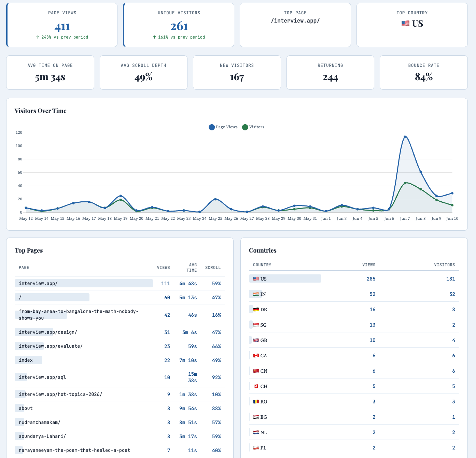Viewport: 476px width, 458px height.
Task: Click the Jun 10 page views data point
Action: (452, 193)
